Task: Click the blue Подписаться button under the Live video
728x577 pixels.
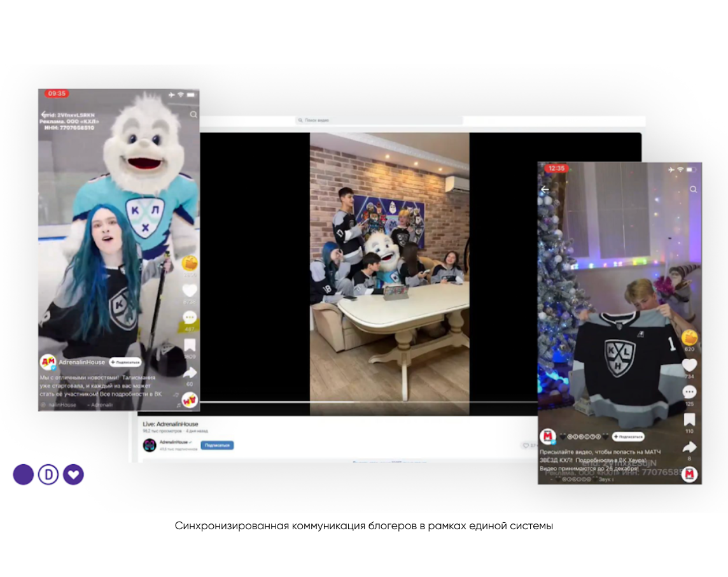Action: coord(217,445)
